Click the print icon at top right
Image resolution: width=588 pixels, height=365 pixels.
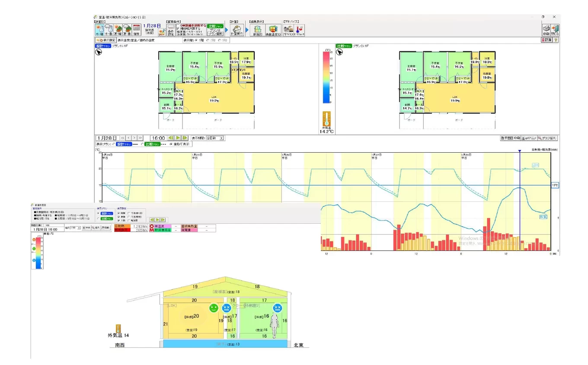tap(546, 30)
